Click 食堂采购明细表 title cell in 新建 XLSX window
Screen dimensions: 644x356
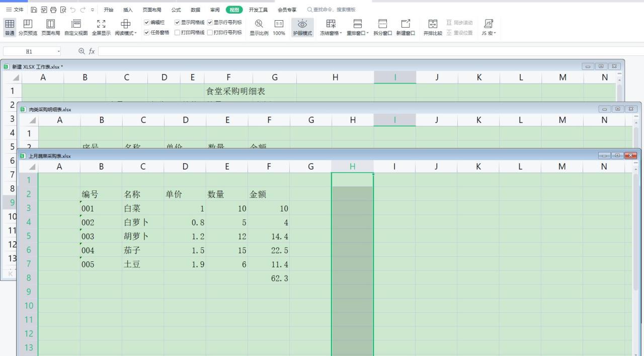(x=235, y=91)
